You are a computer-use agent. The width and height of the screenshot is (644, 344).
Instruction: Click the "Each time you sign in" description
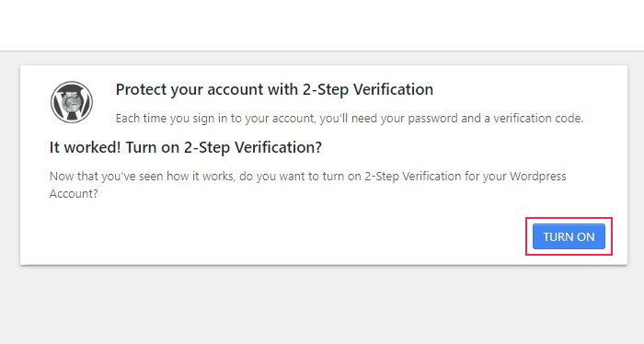point(350,119)
